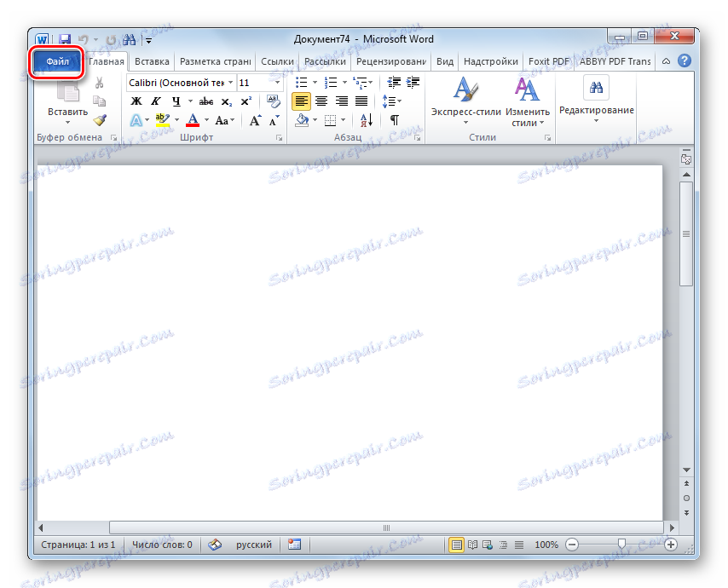Open the Change Case (Aa) menu
Viewport: 728px width, 588px height.
(x=225, y=121)
